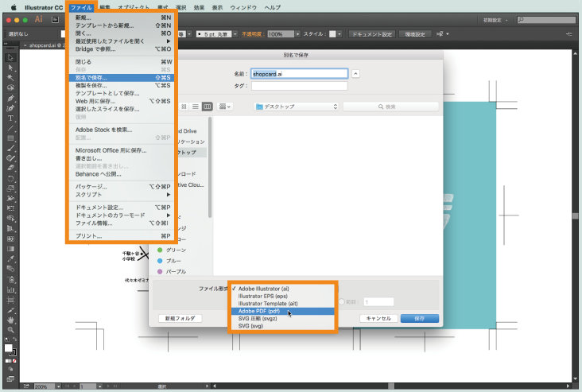
Task: Open the ファイル menu in the menu bar
Action: coord(81,7)
